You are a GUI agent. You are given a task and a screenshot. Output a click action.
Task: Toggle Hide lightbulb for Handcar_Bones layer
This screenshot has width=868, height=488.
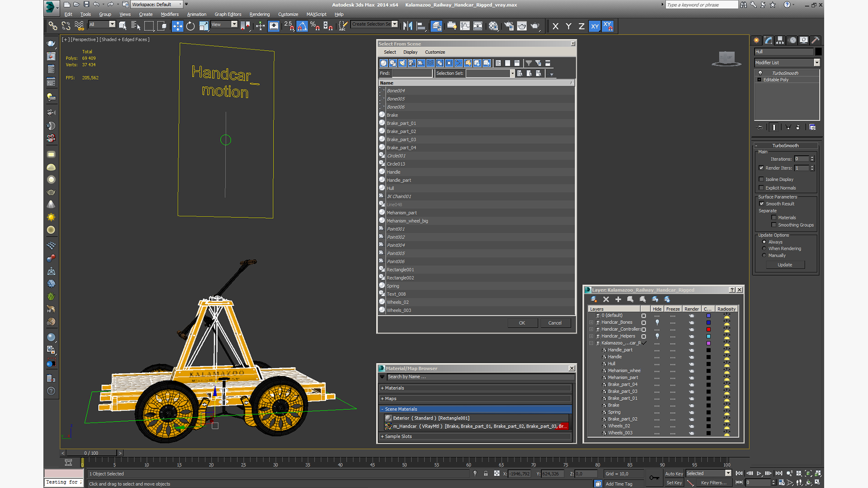657,323
